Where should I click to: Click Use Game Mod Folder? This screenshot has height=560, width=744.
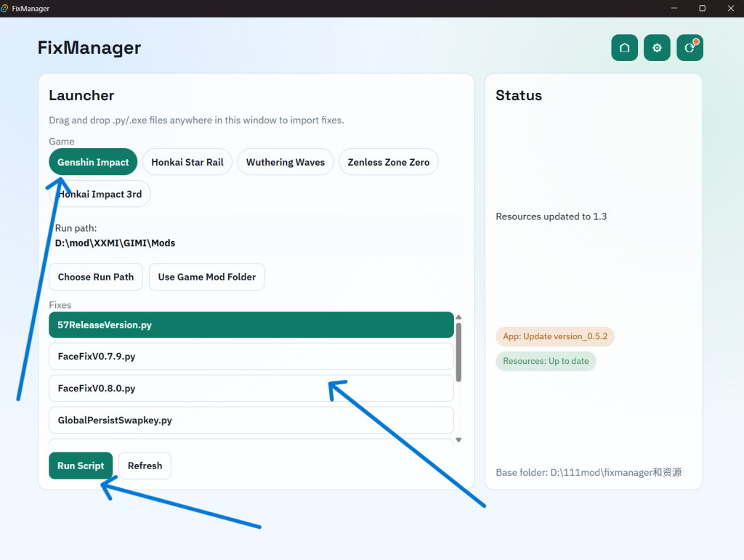pyautogui.click(x=207, y=277)
